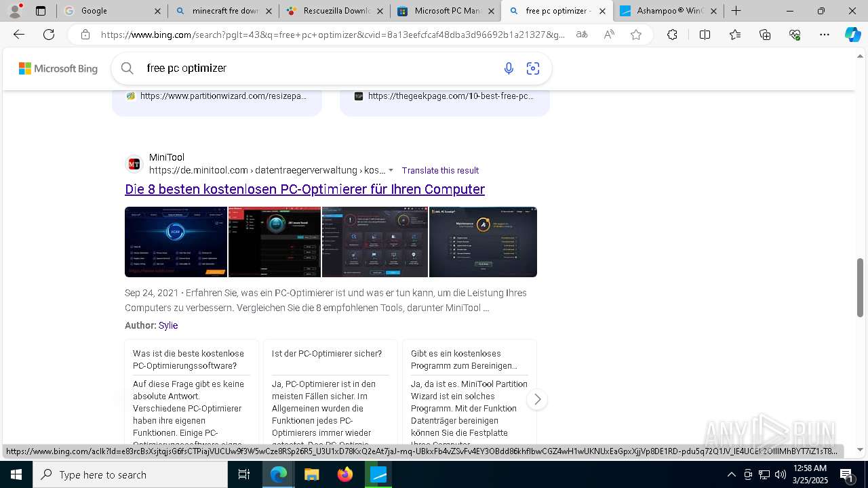Expand the MiniTool result URL dropdown arrow

coord(391,170)
